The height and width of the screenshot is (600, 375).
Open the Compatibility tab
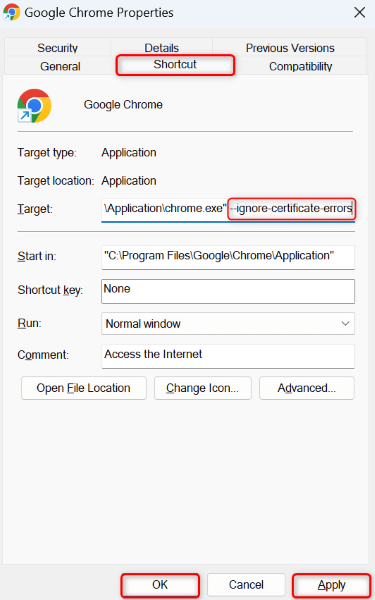point(300,66)
